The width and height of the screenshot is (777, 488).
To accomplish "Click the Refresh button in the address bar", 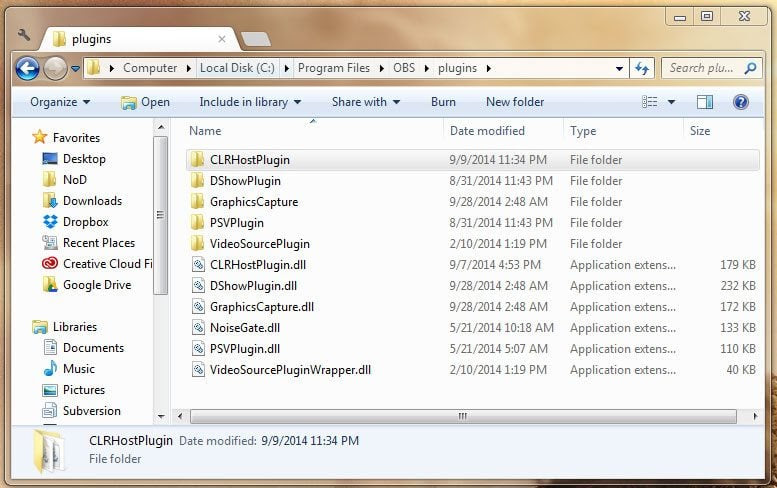I will (642, 68).
